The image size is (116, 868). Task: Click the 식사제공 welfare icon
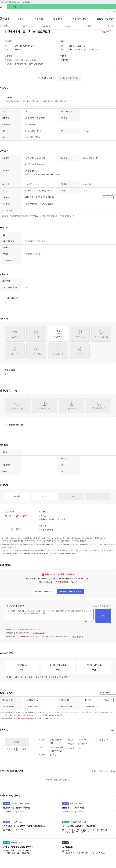pyautogui.click(x=80, y=351)
